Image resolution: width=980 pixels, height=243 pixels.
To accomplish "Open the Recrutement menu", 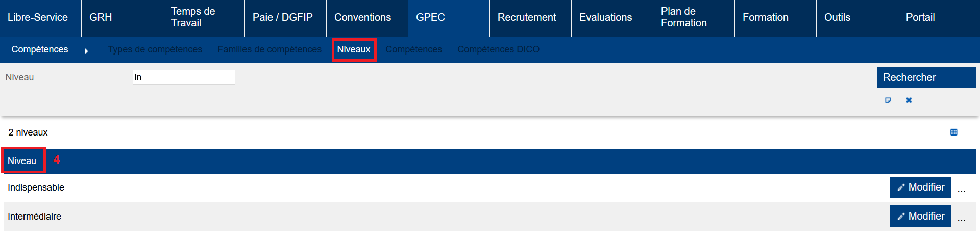I will [527, 18].
